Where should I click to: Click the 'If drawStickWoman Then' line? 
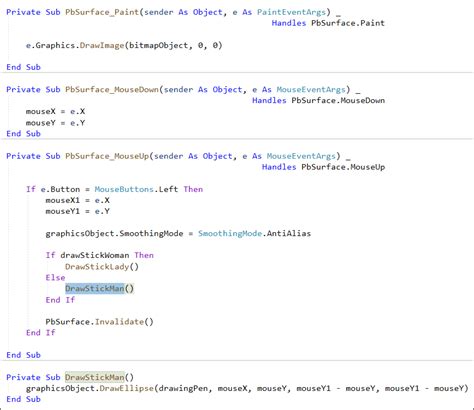[99, 255]
